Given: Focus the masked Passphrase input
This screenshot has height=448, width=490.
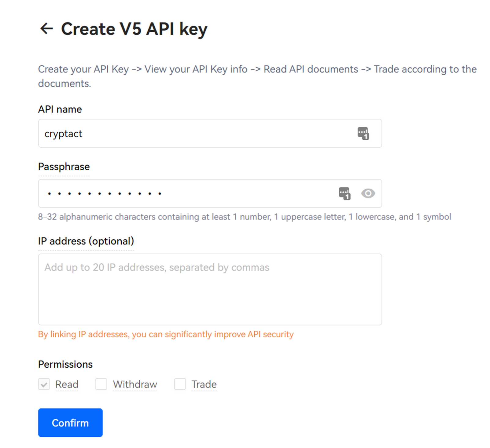Looking at the screenshot, I should [x=183, y=193].
